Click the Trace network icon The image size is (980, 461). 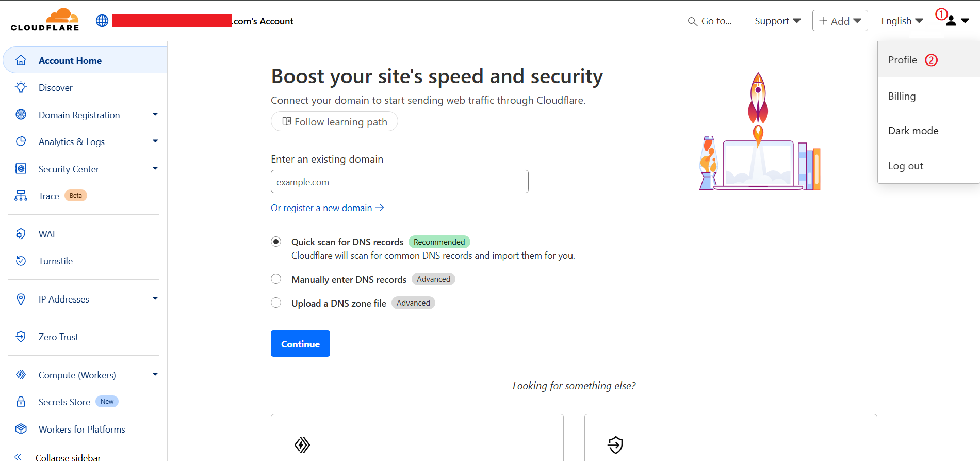[21, 196]
